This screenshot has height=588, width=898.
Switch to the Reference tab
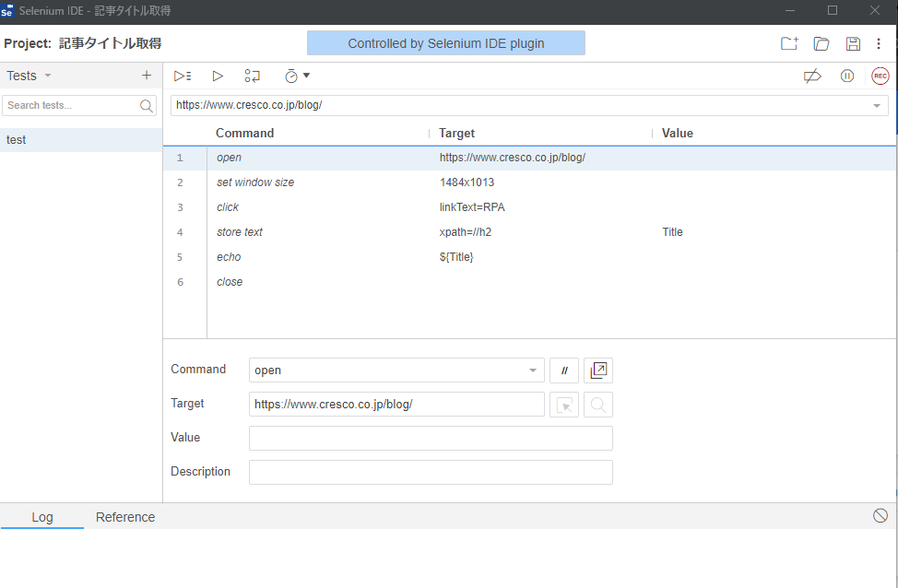pos(125,517)
